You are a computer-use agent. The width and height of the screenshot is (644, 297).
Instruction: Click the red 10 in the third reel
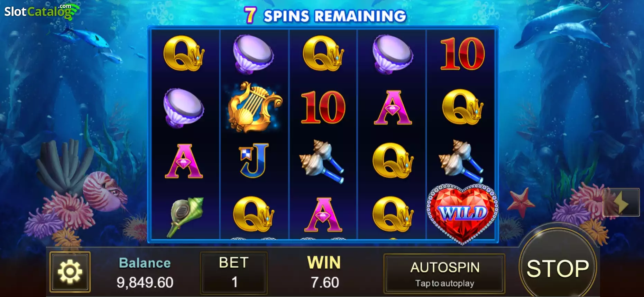[323, 107]
